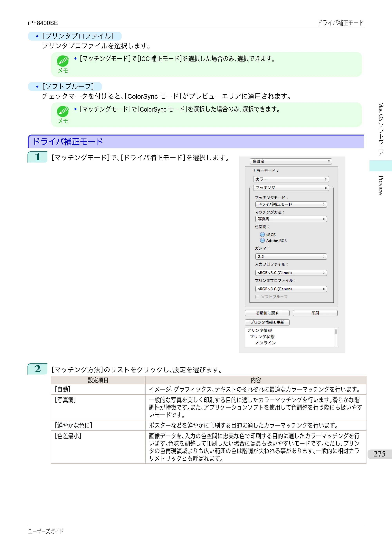This screenshot has width=392, height=554.
Task: Click the Mac OS ソフトウエア side tab
Action: (381, 129)
